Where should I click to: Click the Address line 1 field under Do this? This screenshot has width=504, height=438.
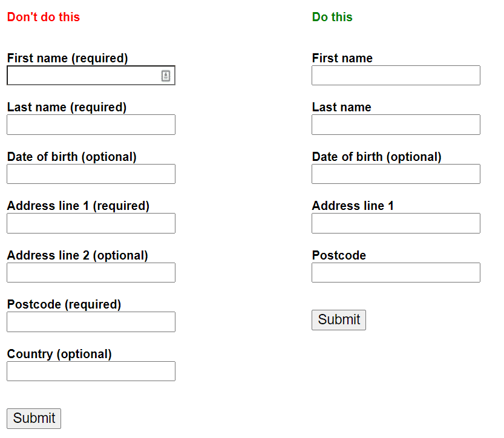click(395, 223)
